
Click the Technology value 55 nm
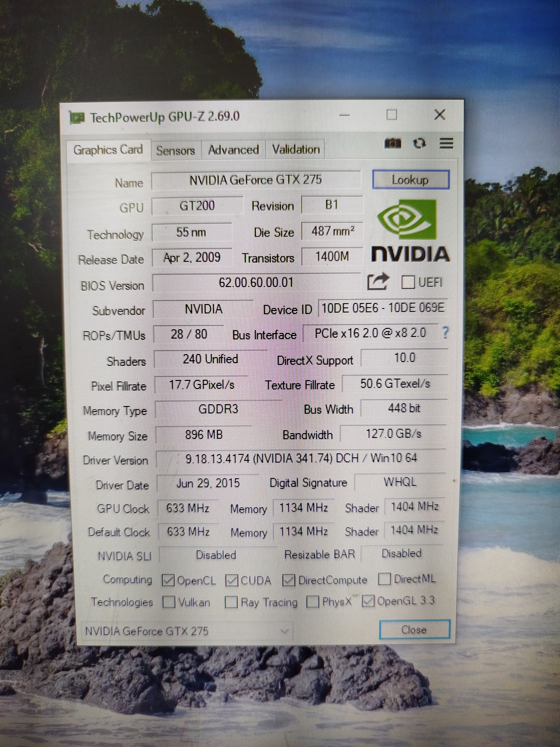191,232
